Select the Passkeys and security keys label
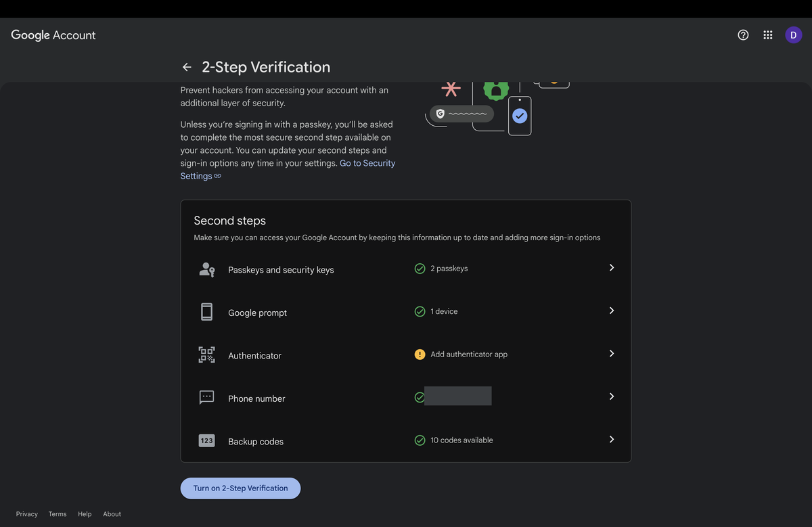The width and height of the screenshot is (812, 527). pyautogui.click(x=281, y=270)
